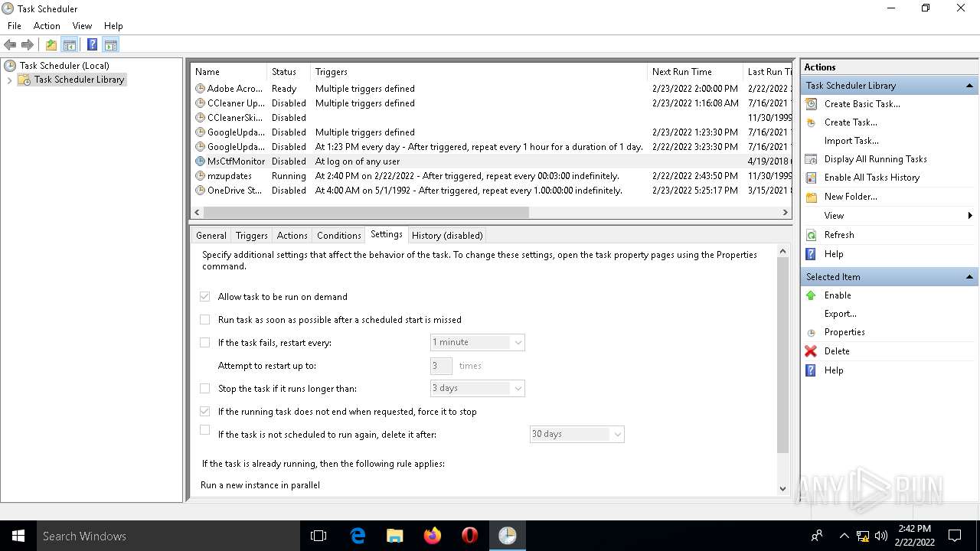980x551 pixels.
Task: Open Microsoft Edge from the taskbar
Action: click(358, 536)
